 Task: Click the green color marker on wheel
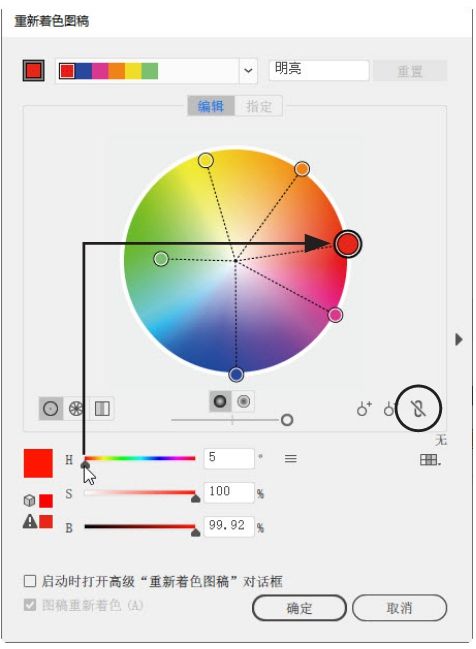[161, 259]
